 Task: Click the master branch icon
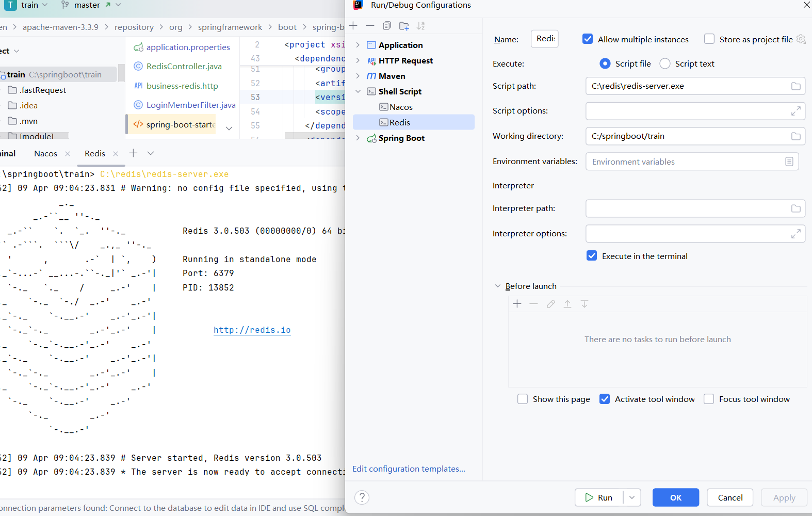tap(65, 5)
